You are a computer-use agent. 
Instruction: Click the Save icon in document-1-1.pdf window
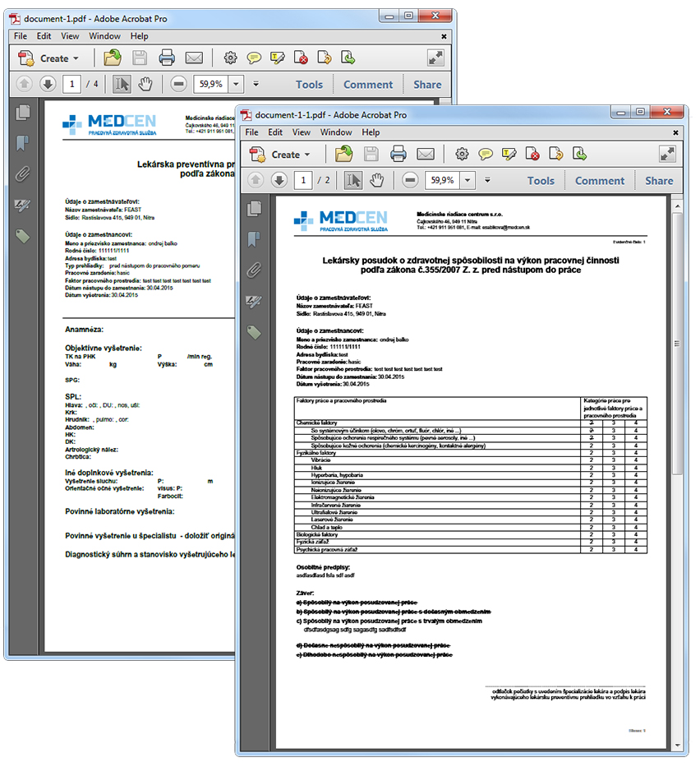371,155
